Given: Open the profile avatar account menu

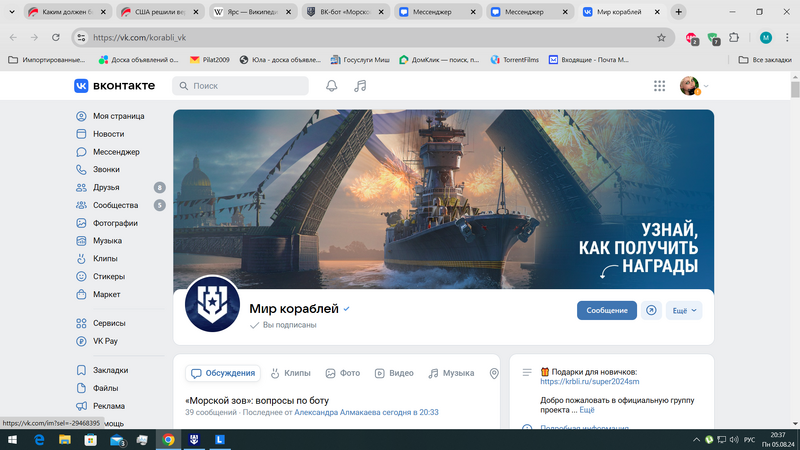Looking at the screenshot, I should point(694,86).
